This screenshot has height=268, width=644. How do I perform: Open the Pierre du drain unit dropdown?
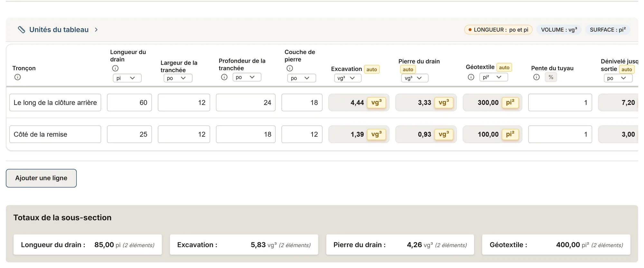(415, 78)
